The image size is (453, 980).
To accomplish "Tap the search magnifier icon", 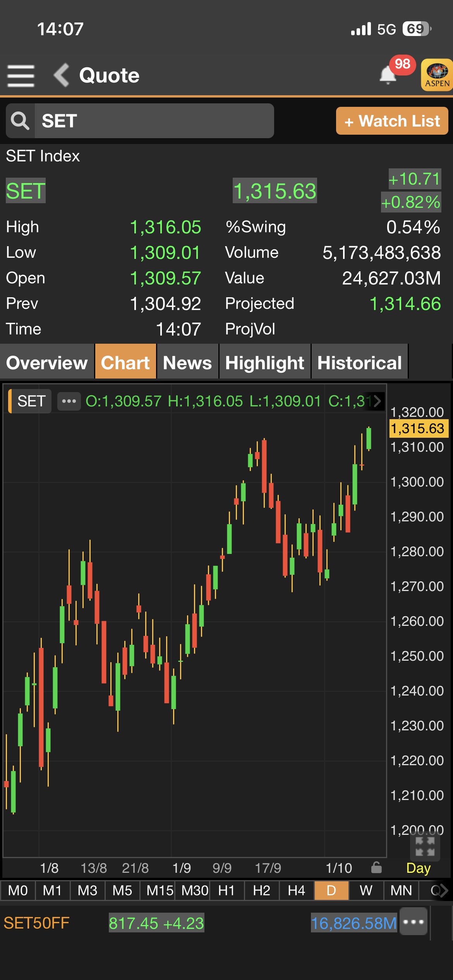I will coord(20,121).
